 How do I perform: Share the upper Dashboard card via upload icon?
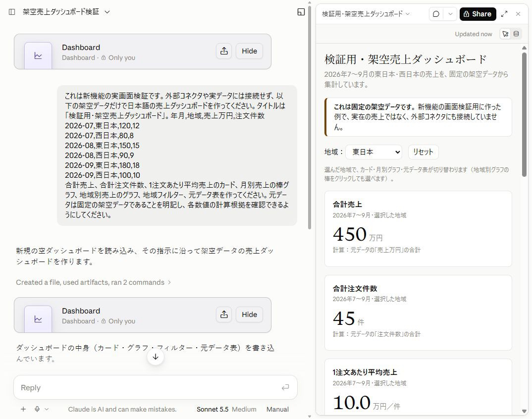pos(224,51)
